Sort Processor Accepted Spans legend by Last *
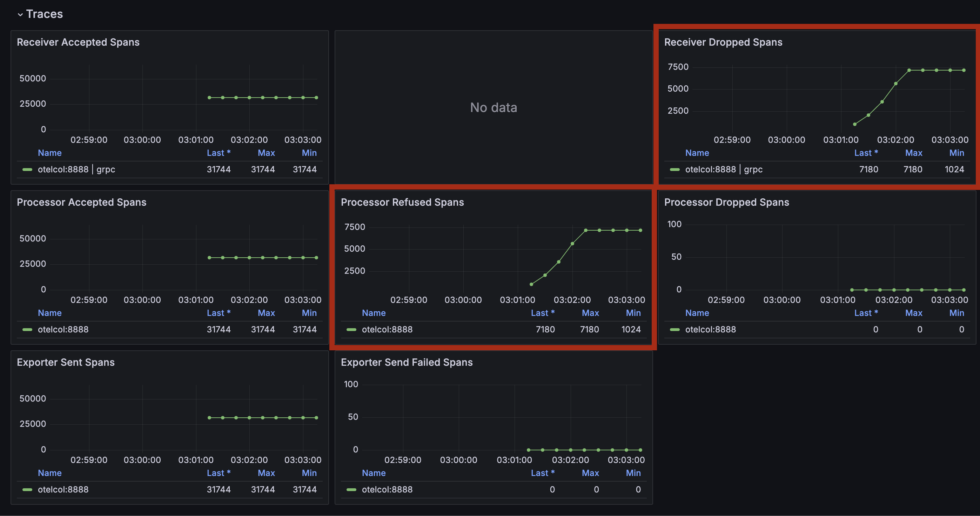The image size is (980, 516). click(x=219, y=313)
